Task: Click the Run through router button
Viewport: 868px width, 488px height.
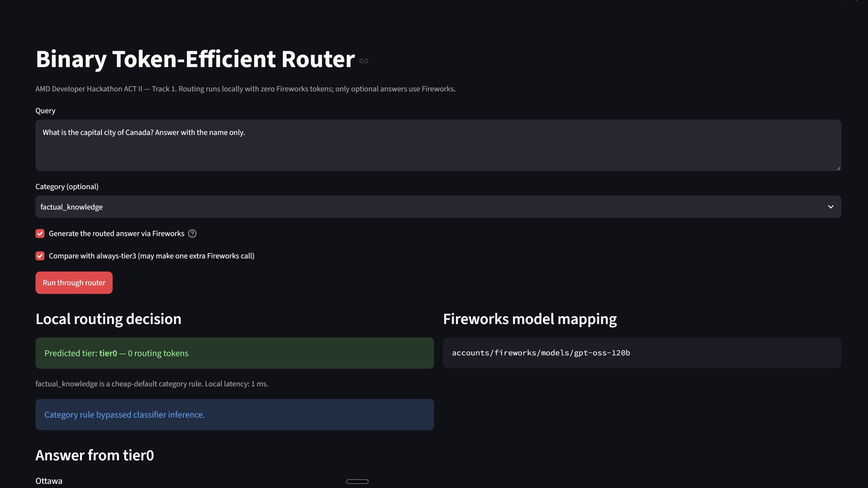Action: pyautogui.click(x=74, y=283)
